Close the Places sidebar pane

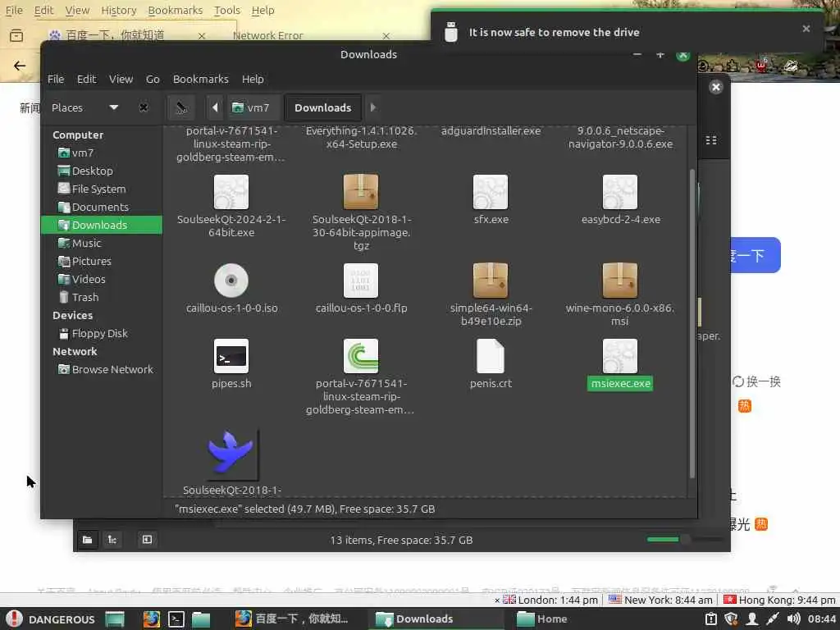tap(144, 107)
